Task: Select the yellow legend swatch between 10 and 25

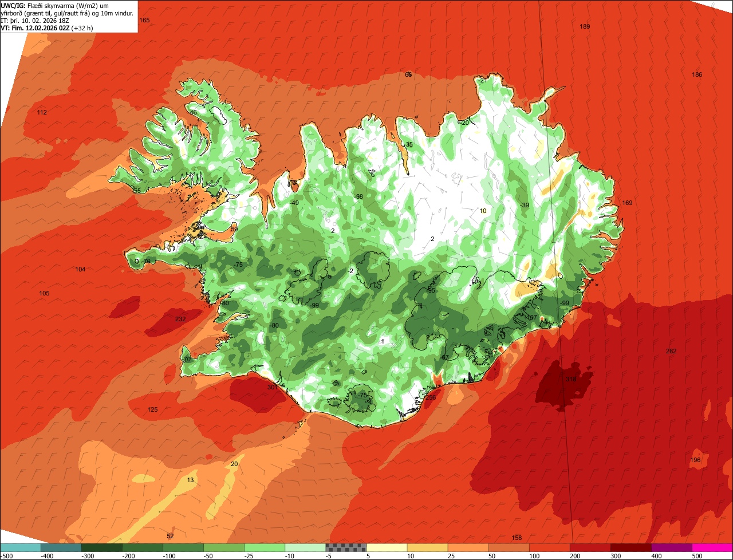Action: (x=427, y=547)
